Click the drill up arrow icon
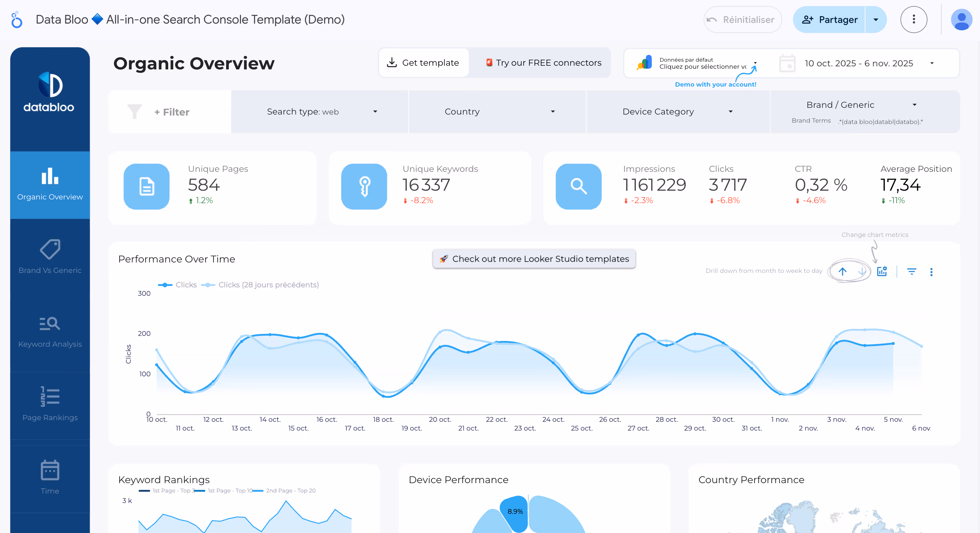Image resolution: width=980 pixels, height=533 pixels. (842, 271)
